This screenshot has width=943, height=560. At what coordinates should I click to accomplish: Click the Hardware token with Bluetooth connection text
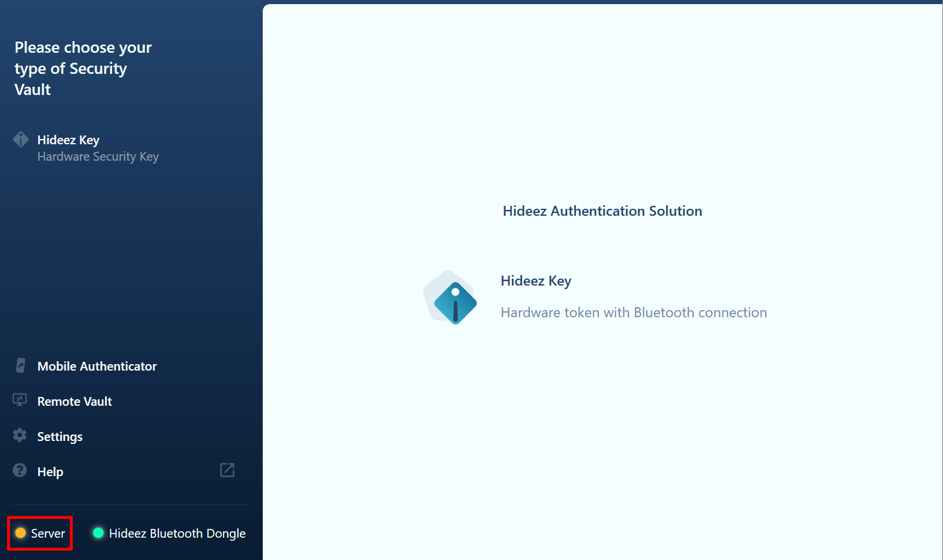633,313
